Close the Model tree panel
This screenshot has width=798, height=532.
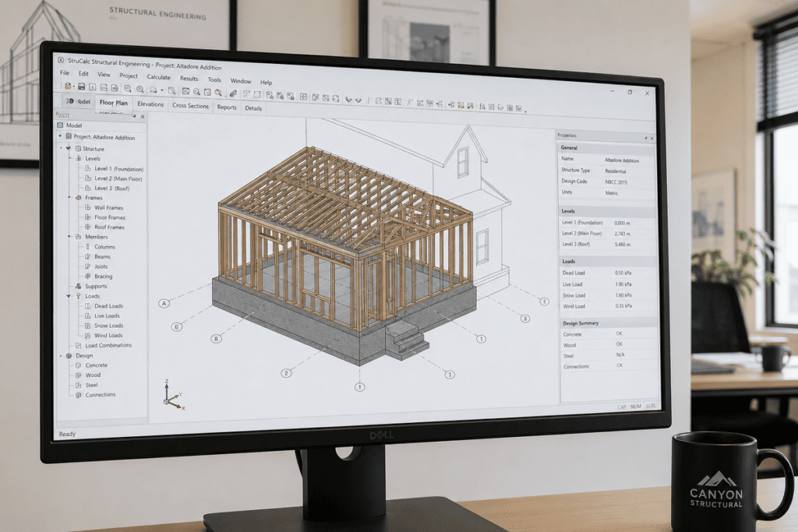click(143, 117)
